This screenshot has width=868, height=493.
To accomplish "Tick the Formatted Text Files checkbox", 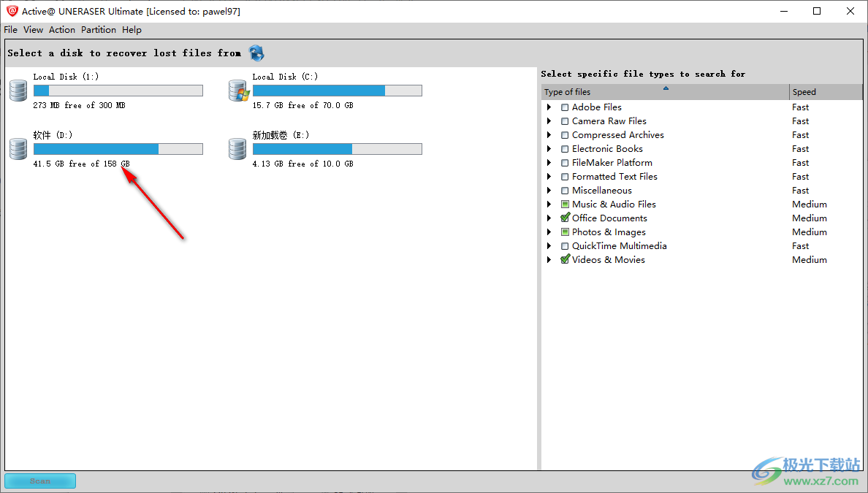I will click(565, 177).
